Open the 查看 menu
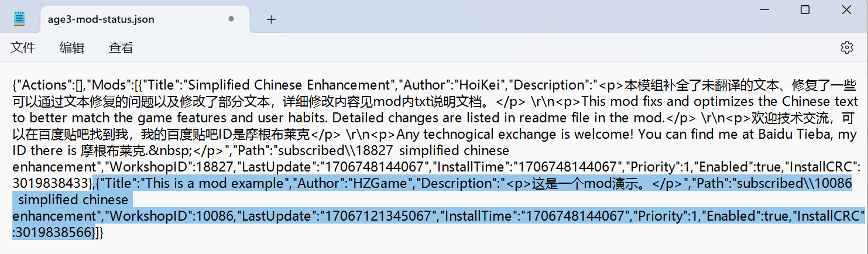Viewport: 868px width, 254px height. click(121, 47)
